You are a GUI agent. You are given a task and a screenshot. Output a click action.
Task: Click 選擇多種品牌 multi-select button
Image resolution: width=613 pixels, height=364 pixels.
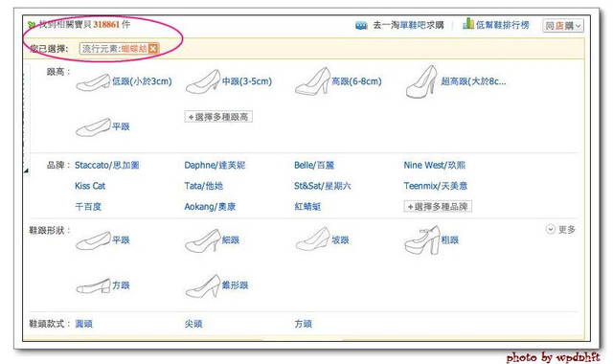pos(438,207)
